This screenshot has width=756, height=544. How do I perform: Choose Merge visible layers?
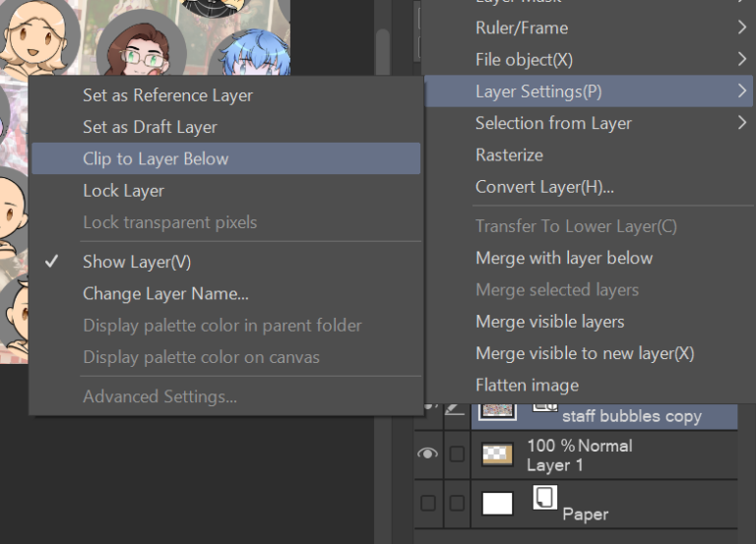tap(589, 322)
